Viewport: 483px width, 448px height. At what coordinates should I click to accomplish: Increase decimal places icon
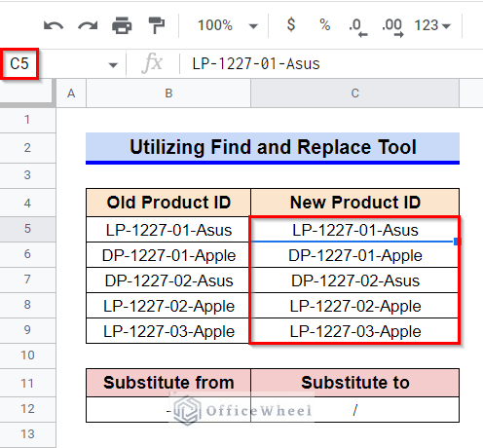point(392,27)
